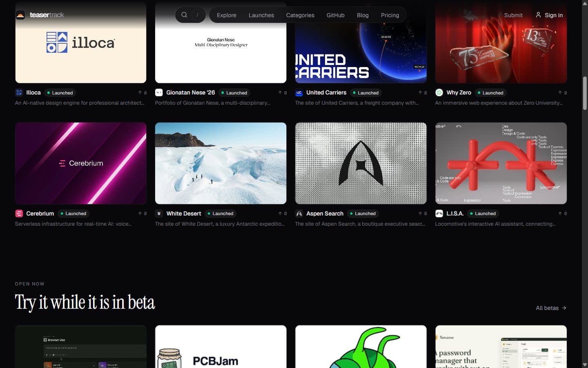Click the Sign in user icon
The image size is (588, 368).
[538, 15]
